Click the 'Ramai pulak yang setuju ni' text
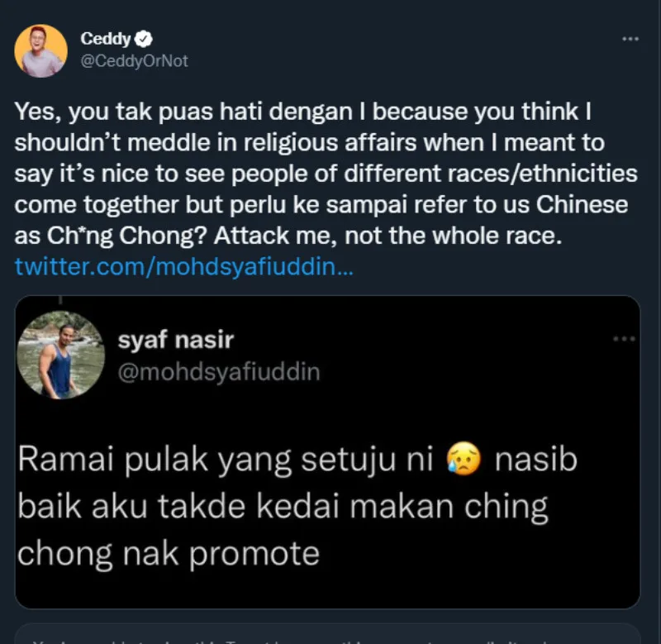 [x=226, y=460]
